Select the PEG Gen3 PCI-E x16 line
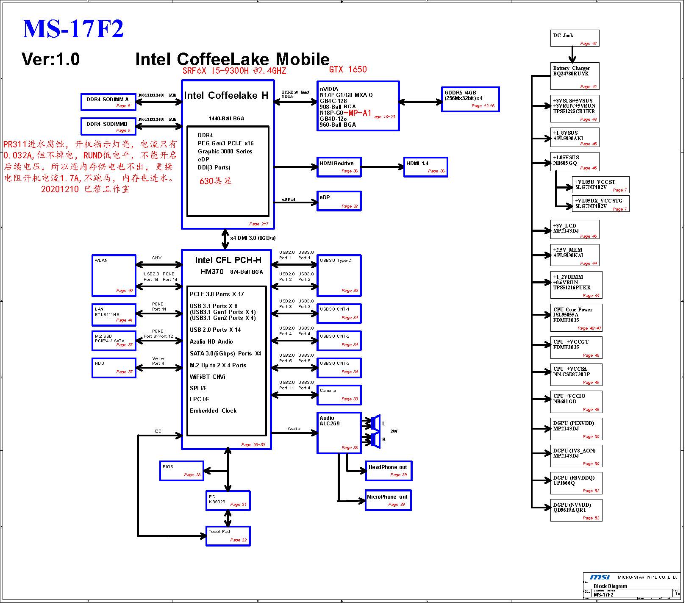This screenshot has height=616, width=697. click(225, 143)
